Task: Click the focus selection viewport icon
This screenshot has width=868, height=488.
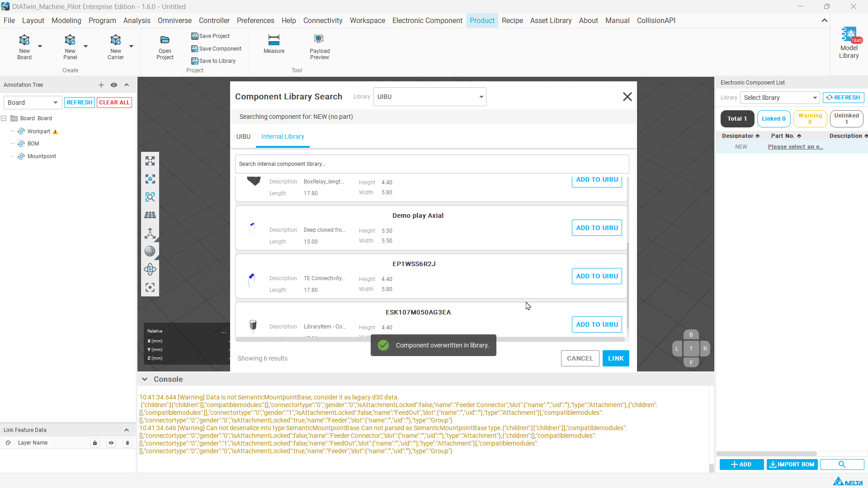Action: 150,287
